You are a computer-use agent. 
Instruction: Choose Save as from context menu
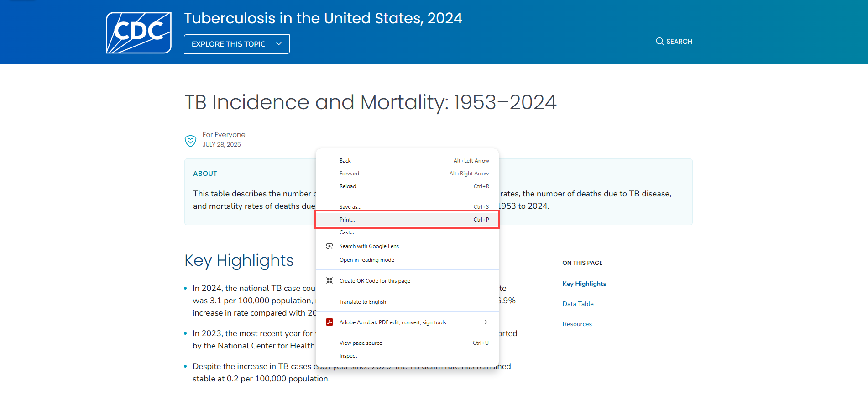[x=350, y=207]
